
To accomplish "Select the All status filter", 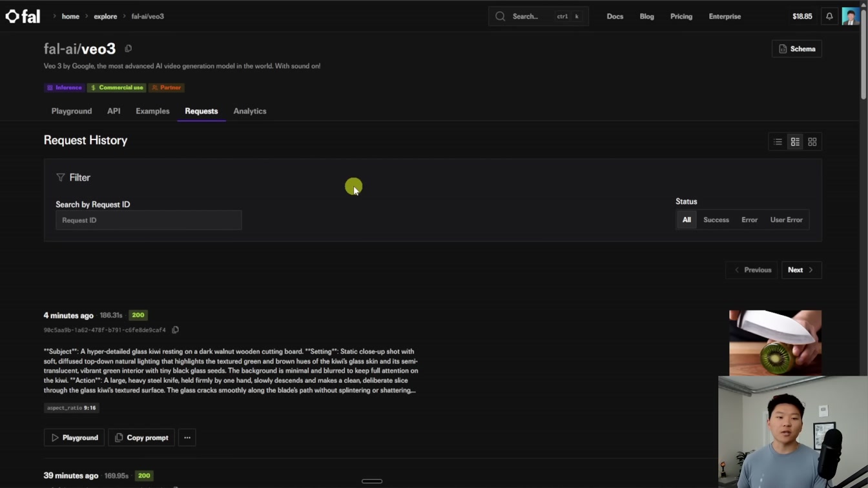I will pyautogui.click(x=687, y=220).
